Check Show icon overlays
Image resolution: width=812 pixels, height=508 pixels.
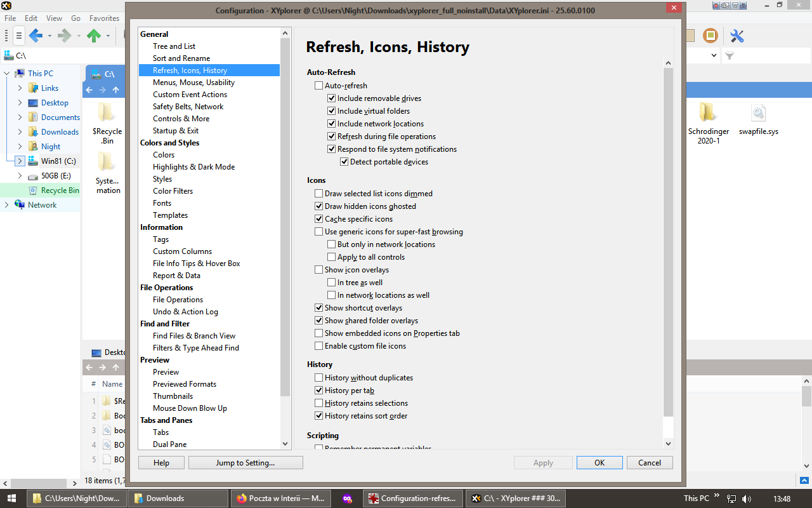[318, 269]
